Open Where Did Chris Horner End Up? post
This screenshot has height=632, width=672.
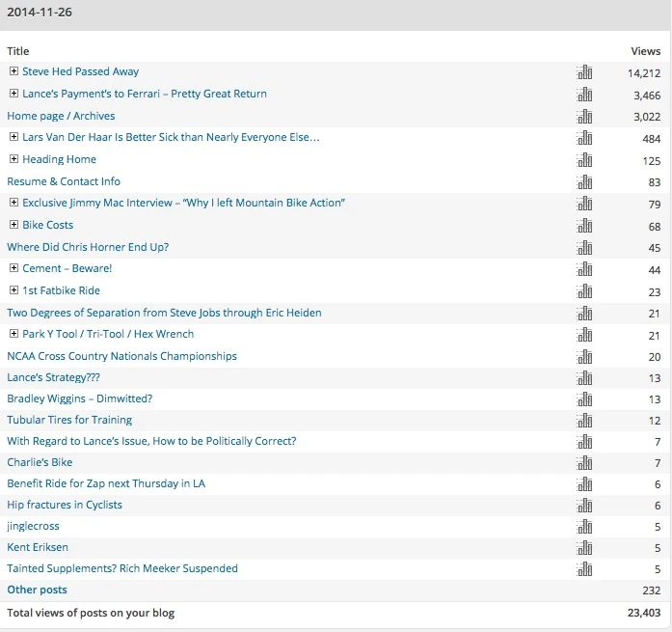88,247
